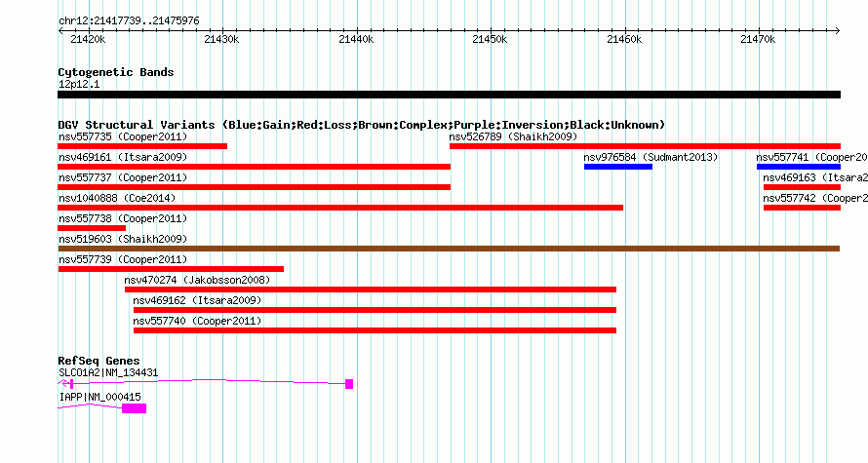Click the nsv469163 red loss bar

[802, 187]
